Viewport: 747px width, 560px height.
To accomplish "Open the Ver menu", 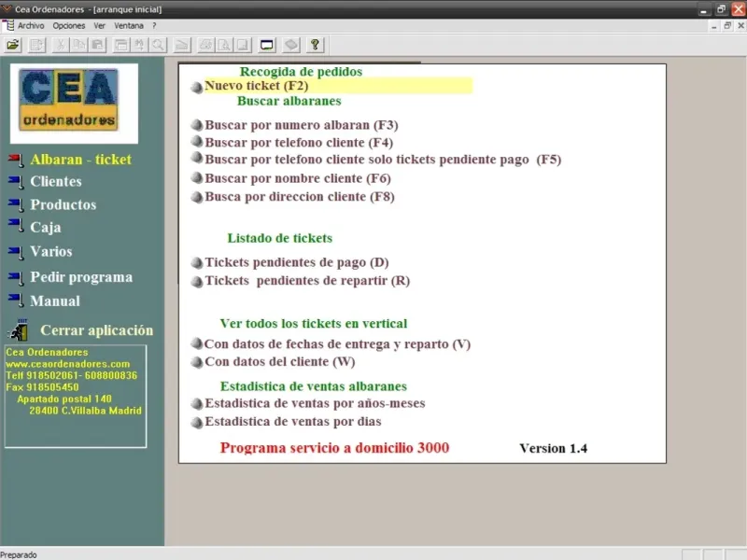I will pyautogui.click(x=99, y=26).
